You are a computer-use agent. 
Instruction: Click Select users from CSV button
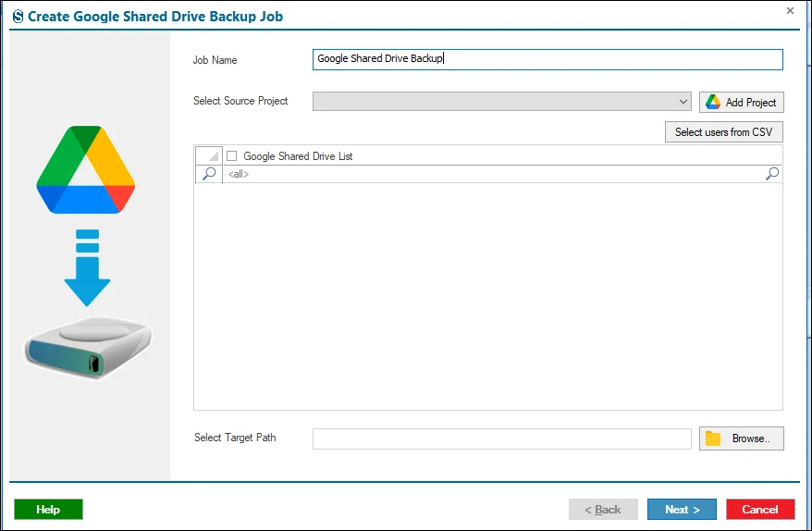(x=723, y=132)
